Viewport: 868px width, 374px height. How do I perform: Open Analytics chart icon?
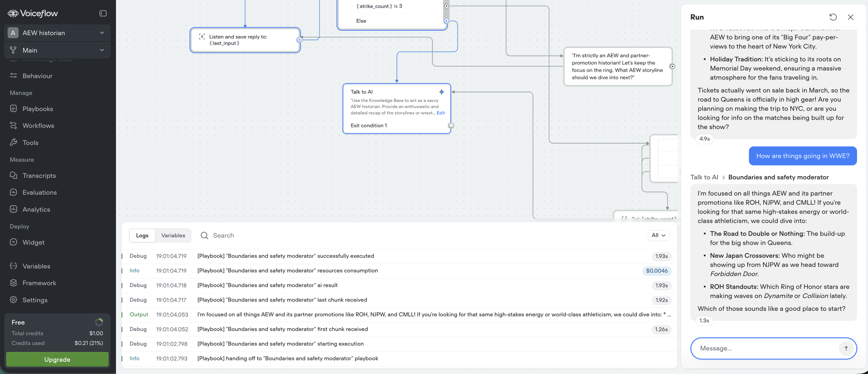[x=14, y=209]
